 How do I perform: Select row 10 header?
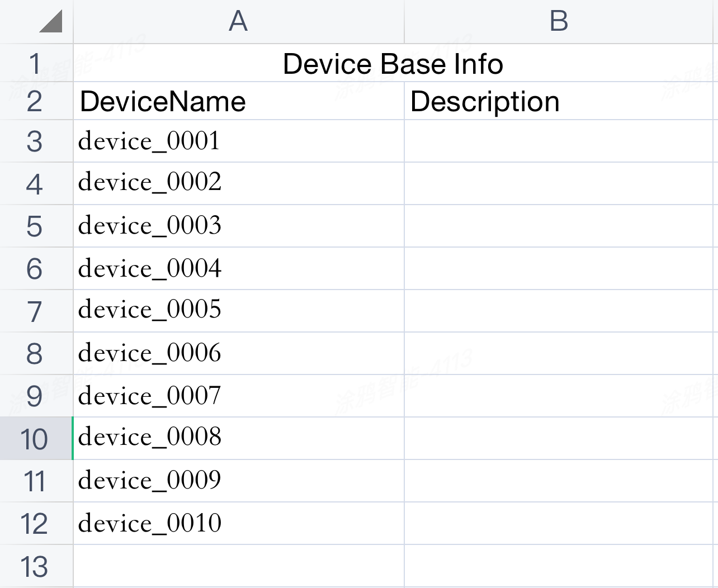[35, 439]
